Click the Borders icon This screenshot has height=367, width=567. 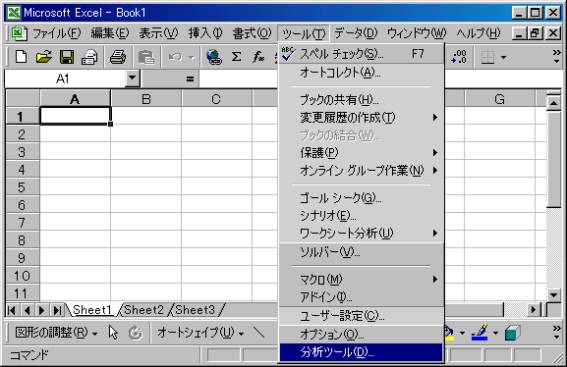[487, 57]
